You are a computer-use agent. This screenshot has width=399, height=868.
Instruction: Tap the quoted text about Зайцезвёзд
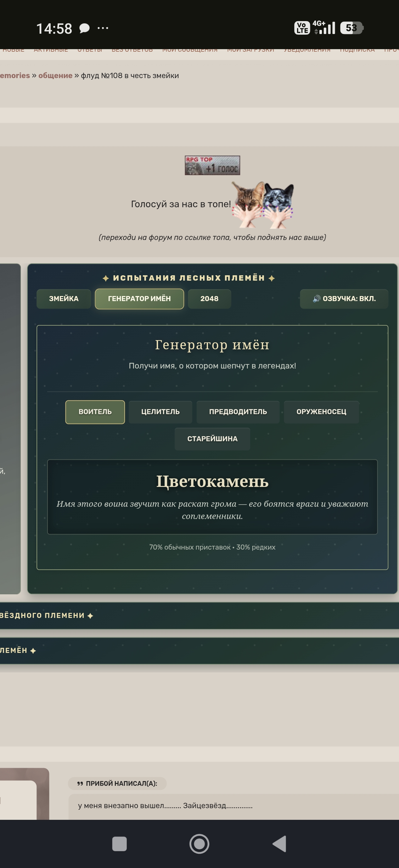tap(165, 806)
